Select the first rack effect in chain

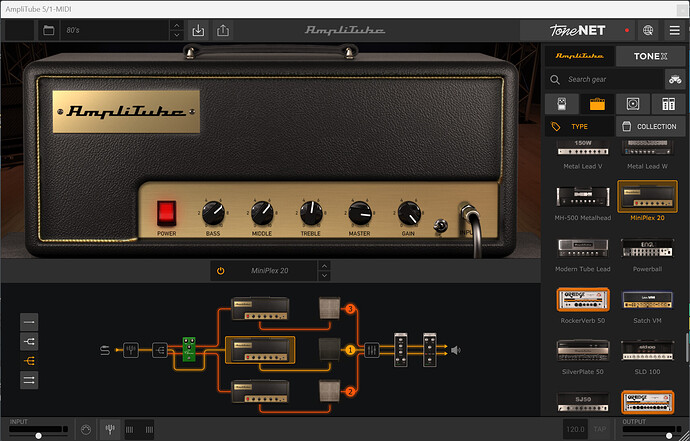point(401,350)
